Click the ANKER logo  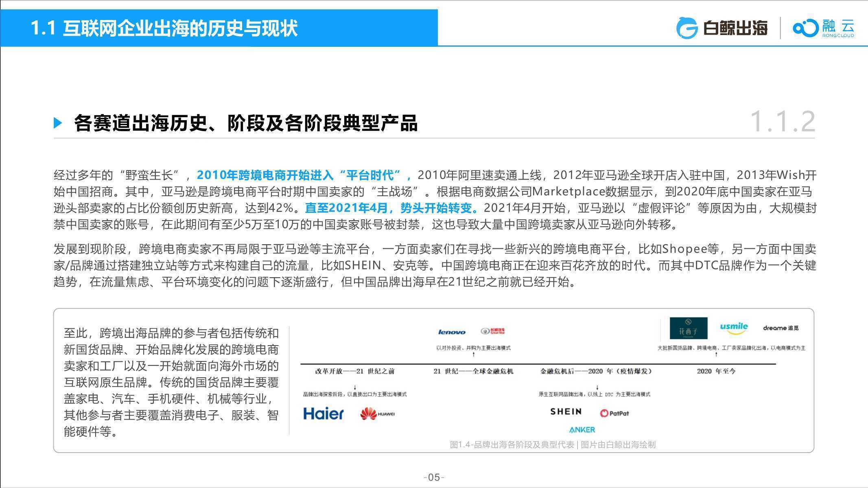pyautogui.click(x=582, y=430)
